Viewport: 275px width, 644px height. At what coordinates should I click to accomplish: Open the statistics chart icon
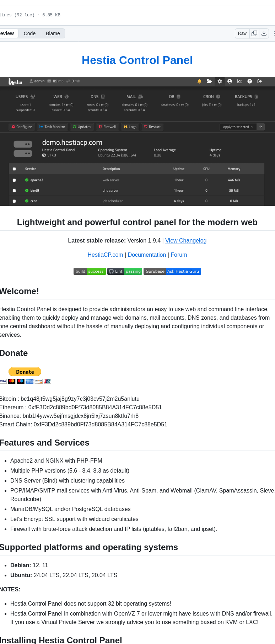(x=239, y=81)
